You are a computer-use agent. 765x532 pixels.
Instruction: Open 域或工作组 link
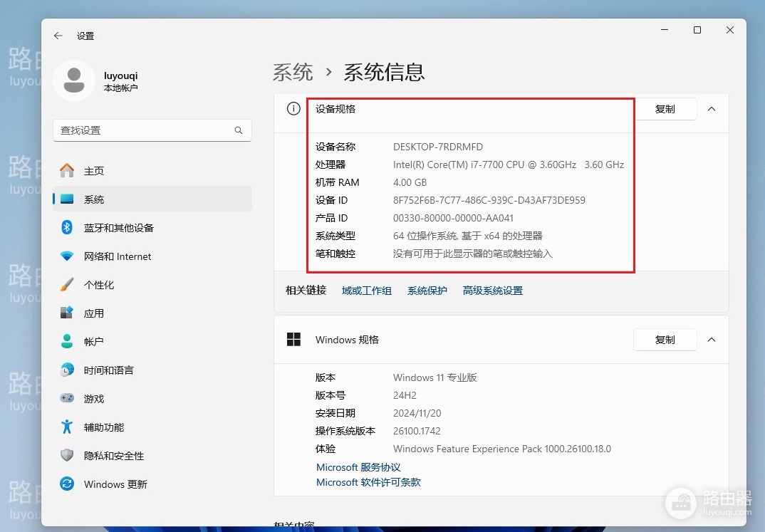click(366, 291)
